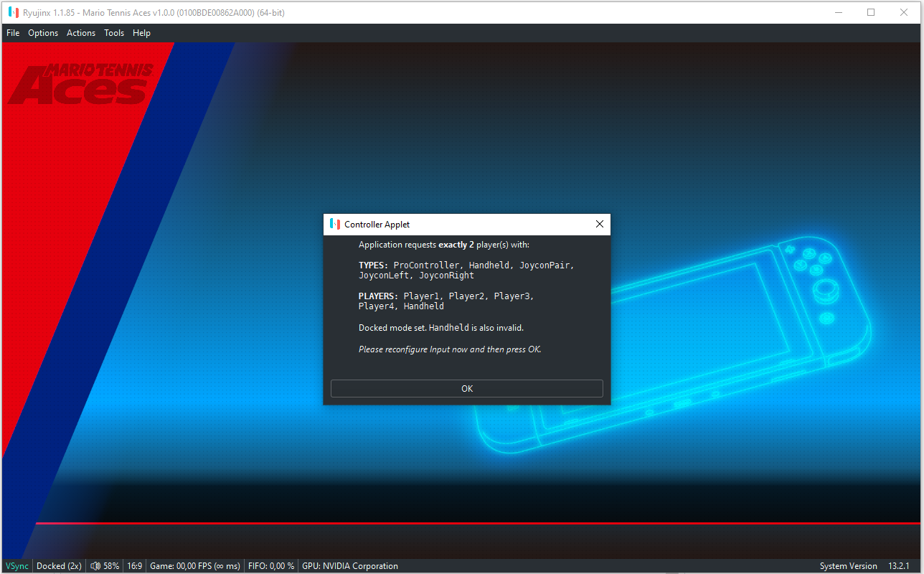This screenshot has width=924, height=574.
Task: Click the Ryujinx logo in title bar
Action: click(x=13, y=12)
